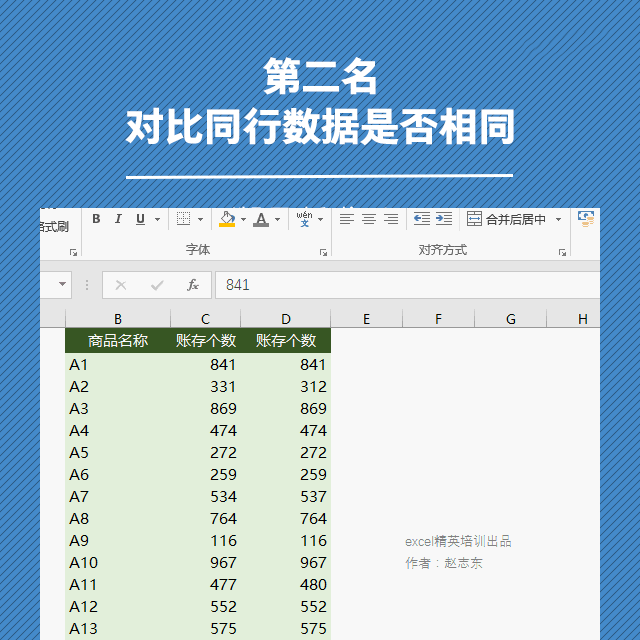Apply cell borders icon
The image size is (640, 640).
click(x=184, y=219)
